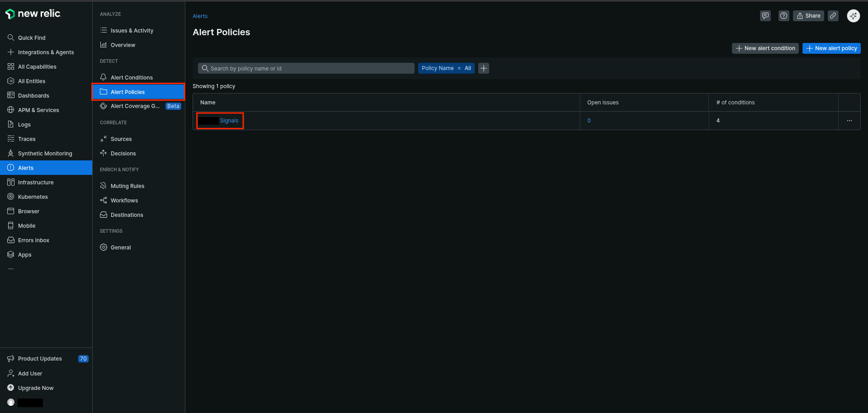Viewport: 868px width, 413px height.
Task: Click the New alert condition button
Action: (x=765, y=48)
